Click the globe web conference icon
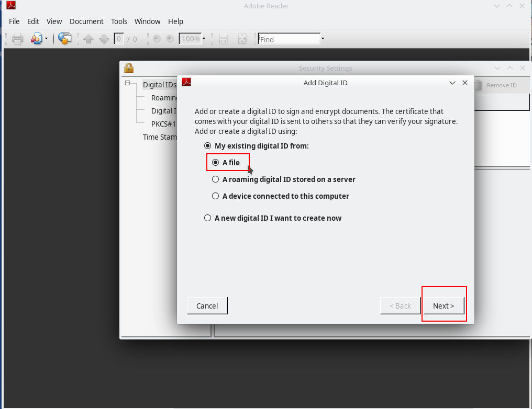Image resolution: width=532 pixels, height=409 pixels. pos(64,39)
